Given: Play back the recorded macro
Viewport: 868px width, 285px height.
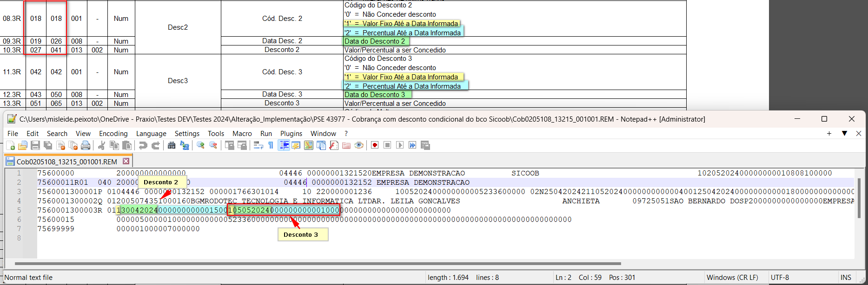Looking at the screenshot, I should [x=400, y=146].
